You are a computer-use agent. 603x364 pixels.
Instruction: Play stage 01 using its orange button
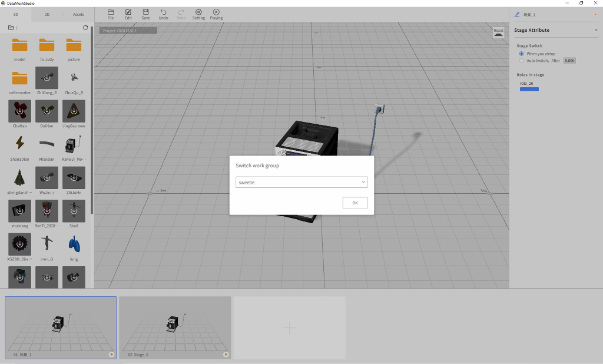pos(111,355)
